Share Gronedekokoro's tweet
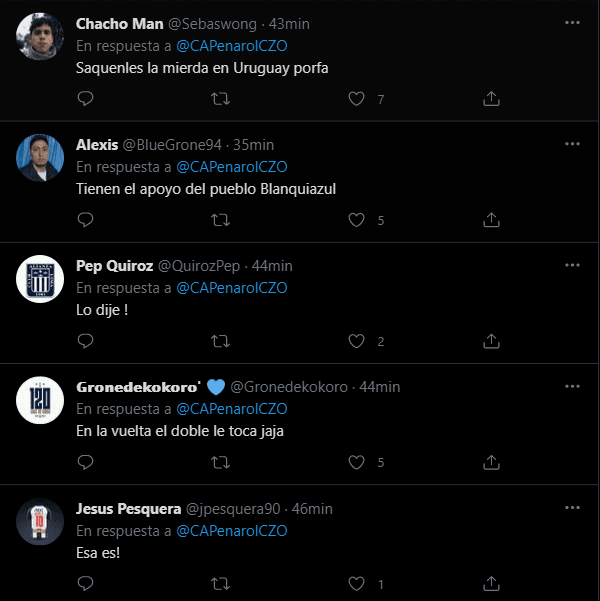Viewport: 600px width, 601px height. point(491,462)
